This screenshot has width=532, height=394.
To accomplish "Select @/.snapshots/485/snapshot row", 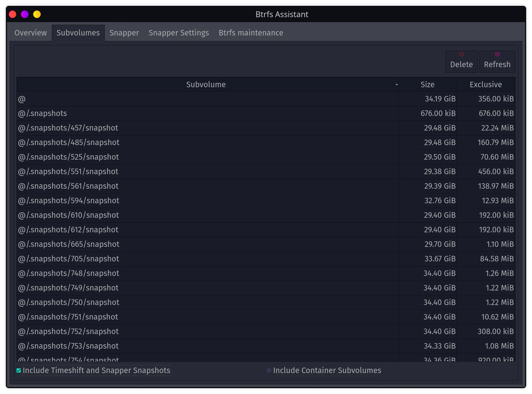I will coord(266,143).
